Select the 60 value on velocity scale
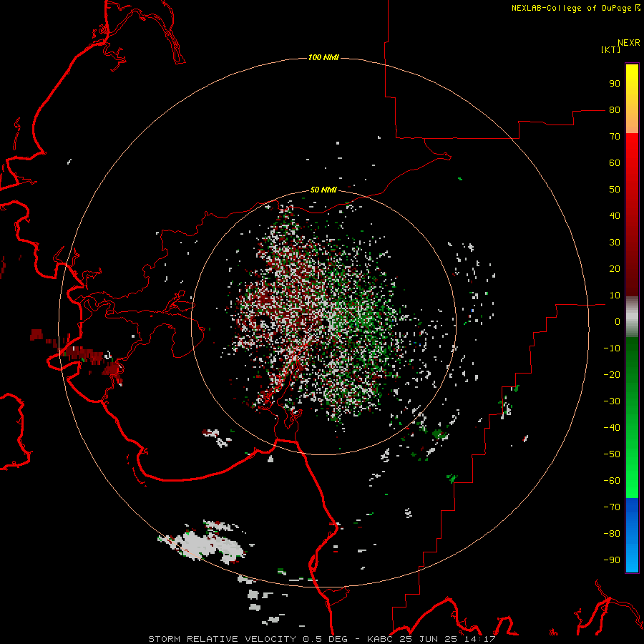 (615, 163)
